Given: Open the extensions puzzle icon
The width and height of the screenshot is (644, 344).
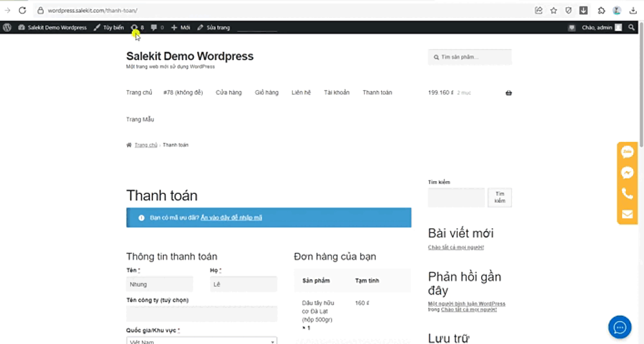Looking at the screenshot, I should 601,10.
